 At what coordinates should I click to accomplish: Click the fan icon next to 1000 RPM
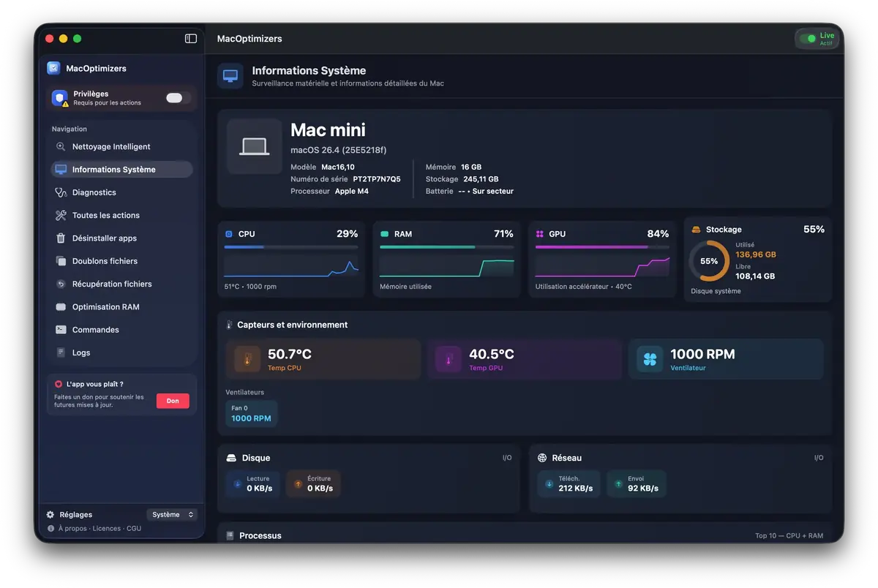click(650, 359)
